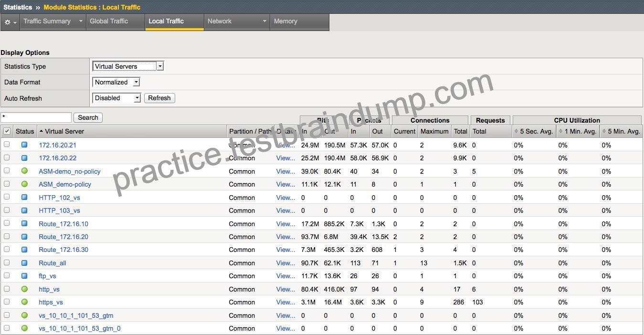Toggle the select-all checkbox in table header
The image size is (644, 335).
pos(7,131)
